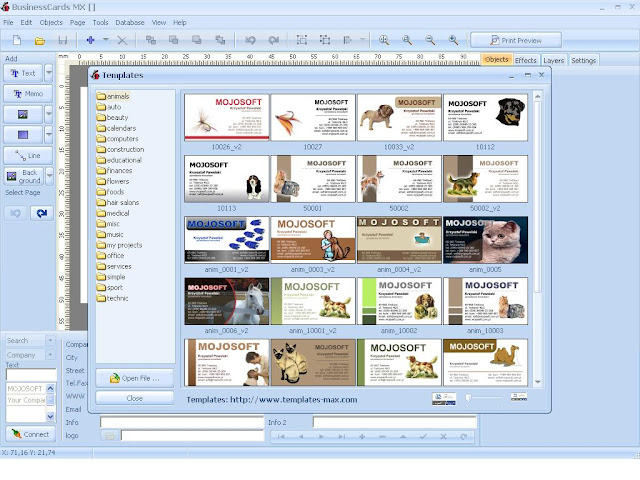The width and height of the screenshot is (640, 480).
Task: Open the dropdown arrow beside rectangle shape button
Action: coord(49,135)
